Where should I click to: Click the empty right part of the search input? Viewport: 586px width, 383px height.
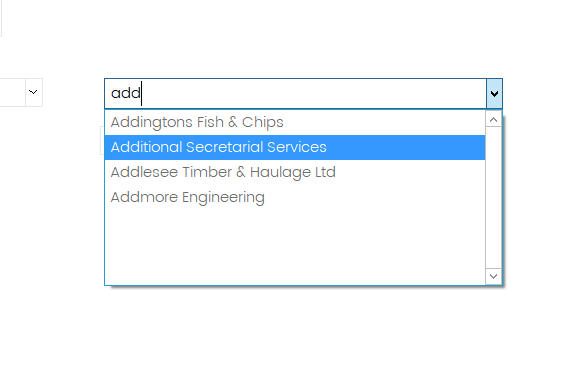tap(314, 93)
